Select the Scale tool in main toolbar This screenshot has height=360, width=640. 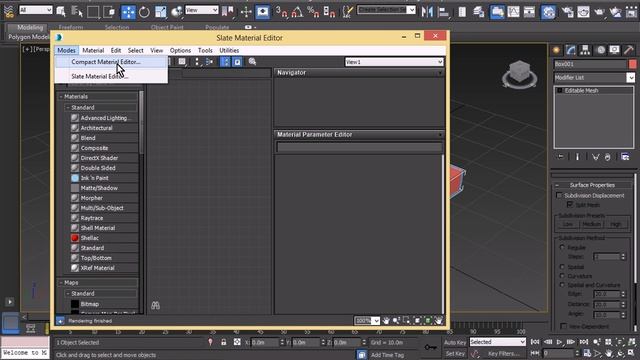tap(160, 12)
